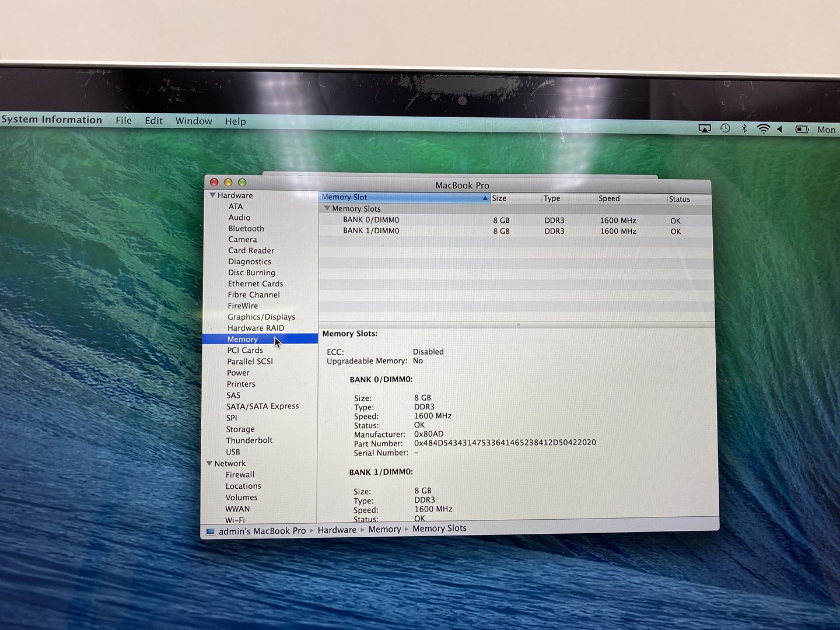Select Audio in the sidebar
Viewport: 840px width, 630px height.
(x=239, y=218)
